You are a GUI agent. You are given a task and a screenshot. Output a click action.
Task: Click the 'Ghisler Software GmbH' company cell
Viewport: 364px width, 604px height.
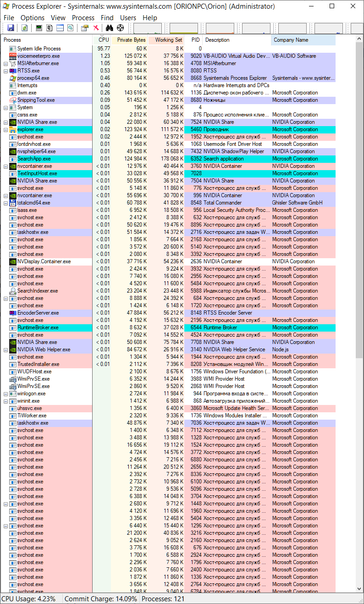pos(297,203)
